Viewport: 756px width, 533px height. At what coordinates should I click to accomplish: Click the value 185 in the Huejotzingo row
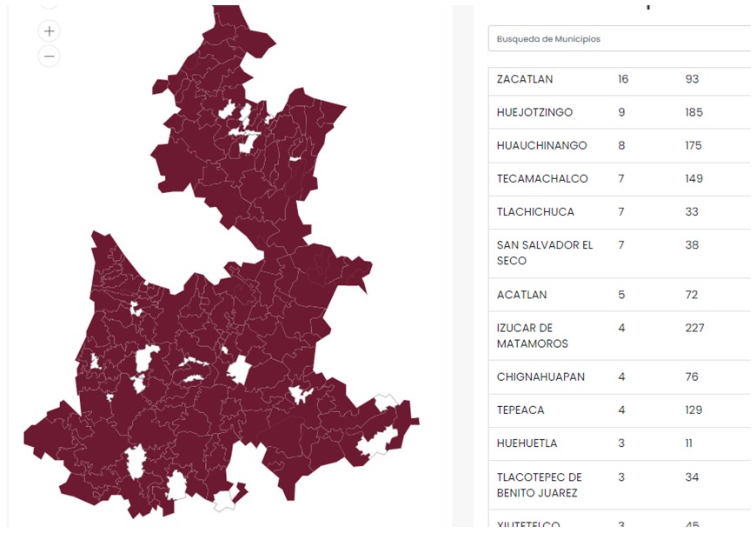(693, 112)
